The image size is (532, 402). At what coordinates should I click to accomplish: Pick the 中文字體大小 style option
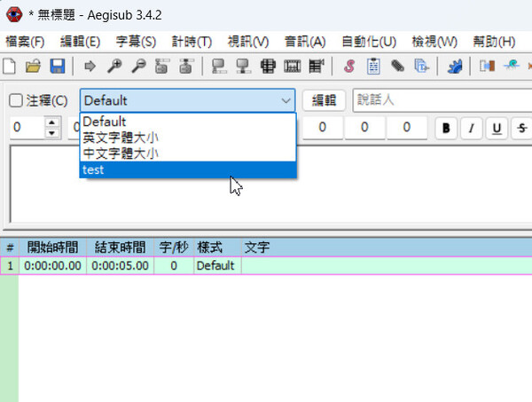click(x=187, y=154)
